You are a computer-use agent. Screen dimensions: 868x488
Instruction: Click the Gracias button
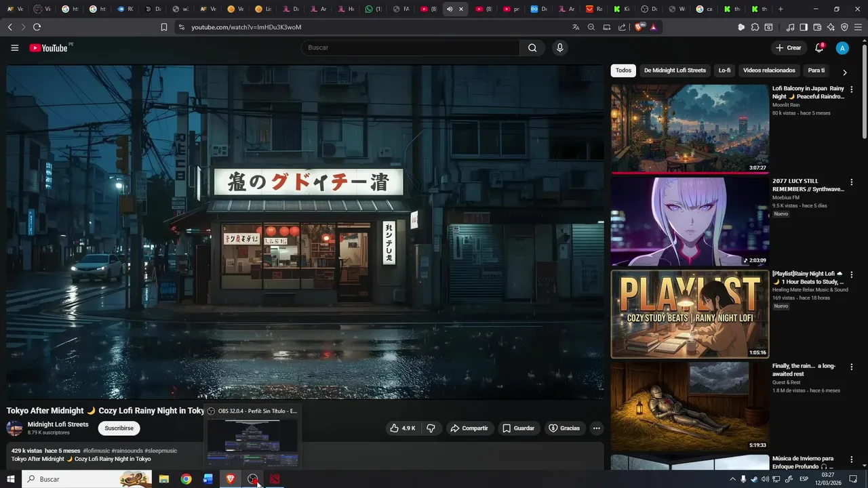click(x=564, y=428)
